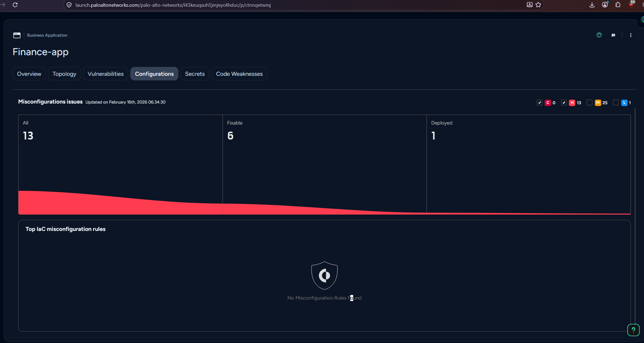Select the All 13 issues card
Image resolution: width=644 pixels, height=343 pixels.
pyautogui.click(x=120, y=164)
